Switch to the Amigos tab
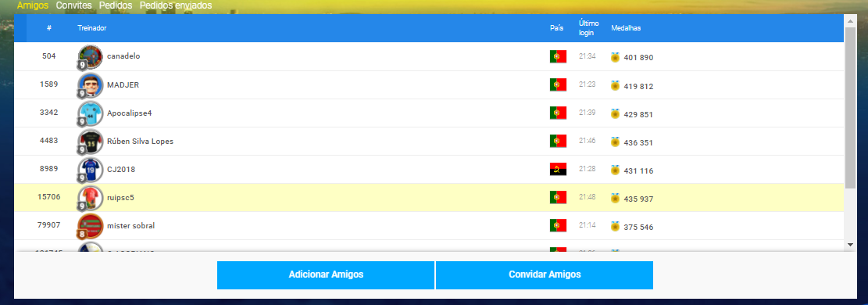 point(33,5)
